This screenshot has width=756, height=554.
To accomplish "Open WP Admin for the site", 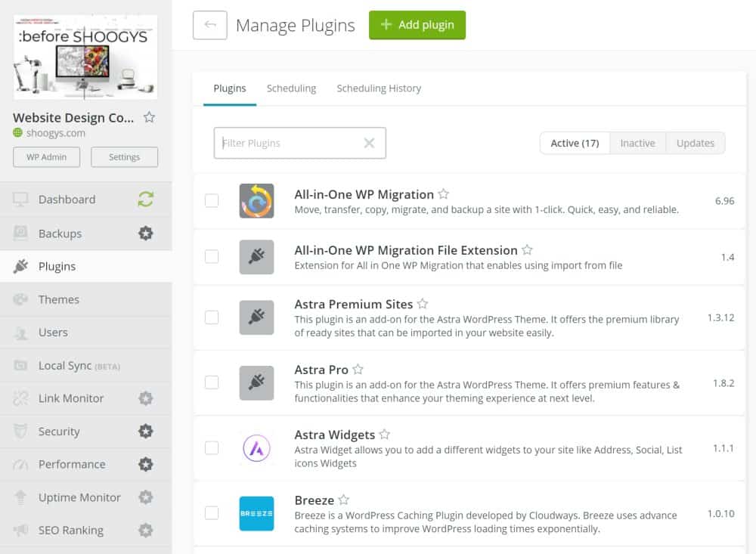I will pyautogui.click(x=46, y=157).
